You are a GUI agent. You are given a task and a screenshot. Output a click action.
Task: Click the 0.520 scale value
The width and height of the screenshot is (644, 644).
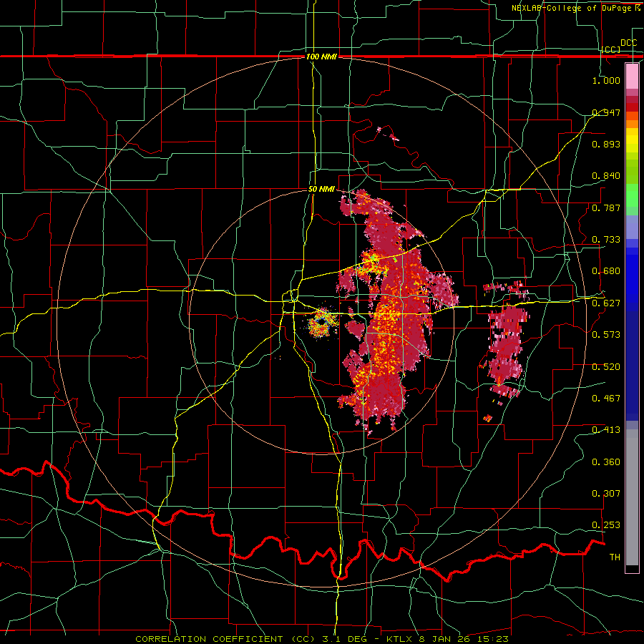click(x=606, y=367)
